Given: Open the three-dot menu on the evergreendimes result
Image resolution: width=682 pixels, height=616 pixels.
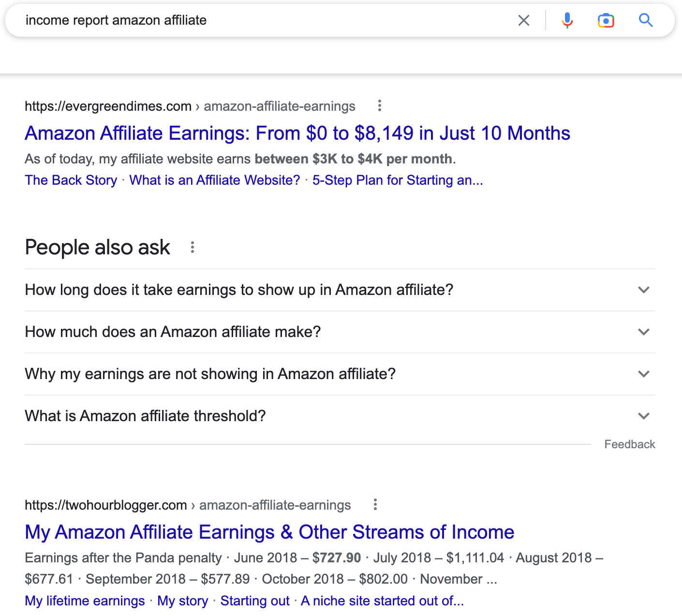Looking at the screenshot, I should [x=379, y=106].
